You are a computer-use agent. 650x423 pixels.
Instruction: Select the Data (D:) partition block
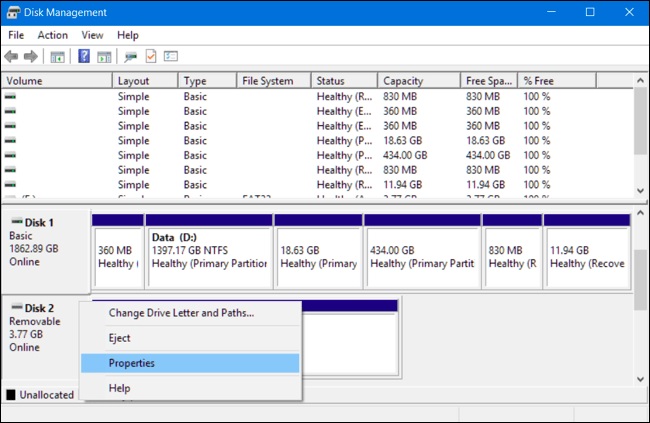coord(208,251)
